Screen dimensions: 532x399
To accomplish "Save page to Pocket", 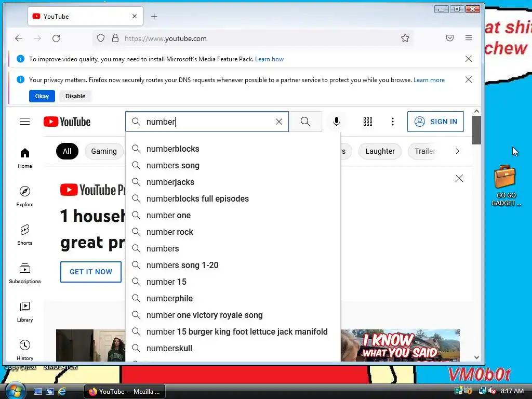I will pyautogui.click(x=450, y=38).
